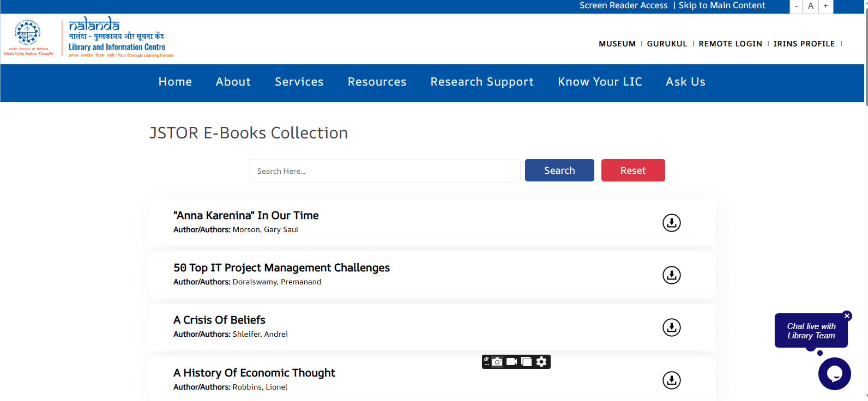The height and width of the screenshot is (401, 868).
Task: Click the camera screenshot icon in floating toolbar
Action: click(x=497, y=362)
